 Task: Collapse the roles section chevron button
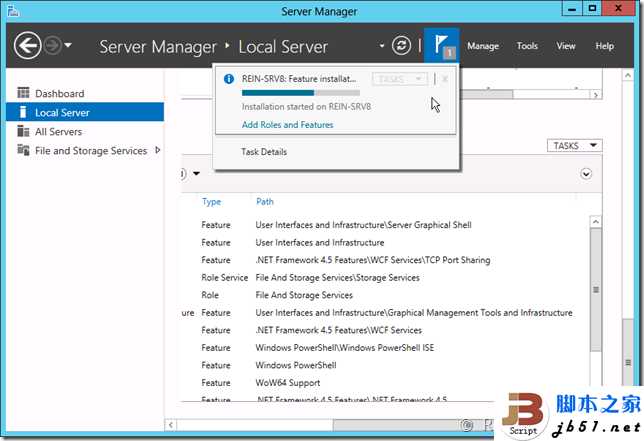pyautogui.click(x=586, y=174)
